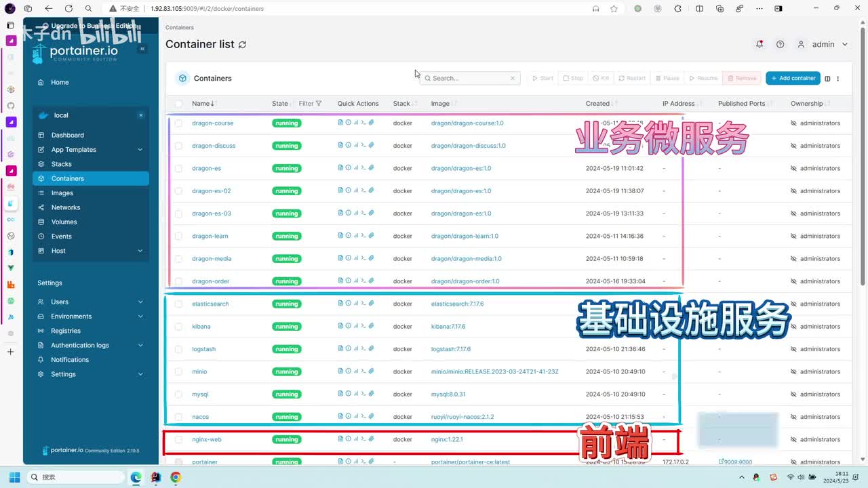Image resolution: width=868 pixels, height=488 pixels.
Task: Sort containers by Name column
Action: pos(203,104)
